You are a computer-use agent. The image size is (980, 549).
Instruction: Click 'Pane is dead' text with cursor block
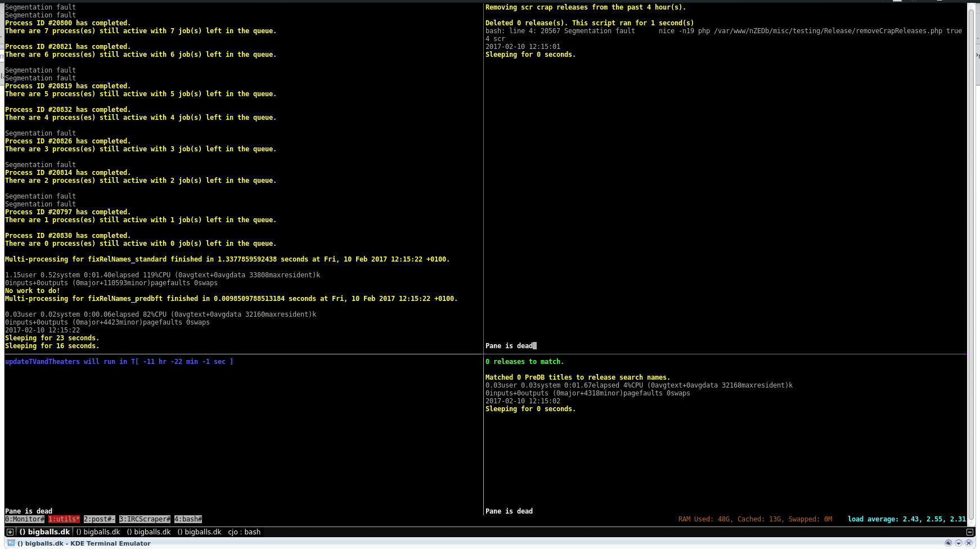pyautogui.click(x=511, y=346)
